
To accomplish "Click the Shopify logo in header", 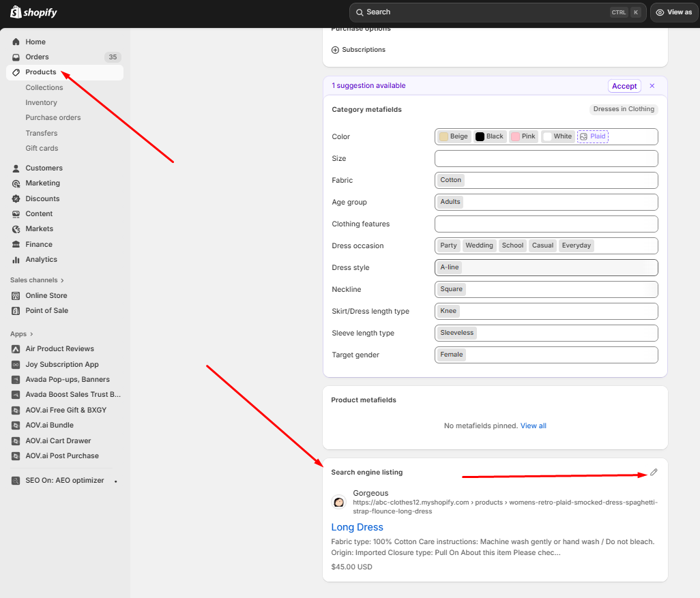I will pos(33,12).
